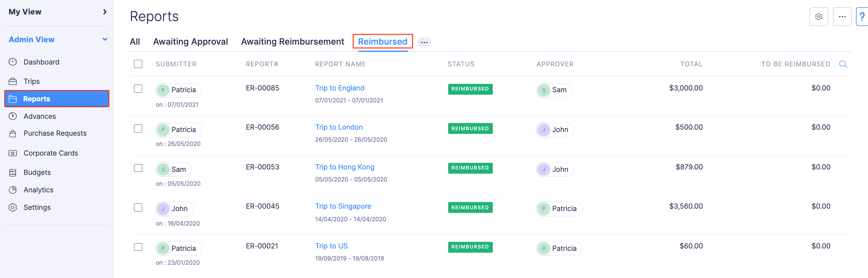Screen dimensions: 868x278
Task: Select the checkbox on the Trip to London row
Action: pyautogui.click(x=138, y=128)
